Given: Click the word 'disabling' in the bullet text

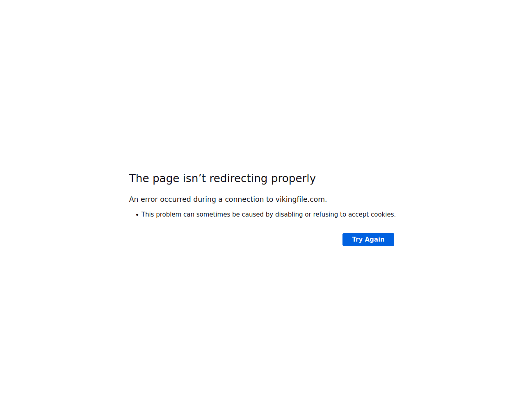Looking at the screenshot, I should click(x=289, y=215).
